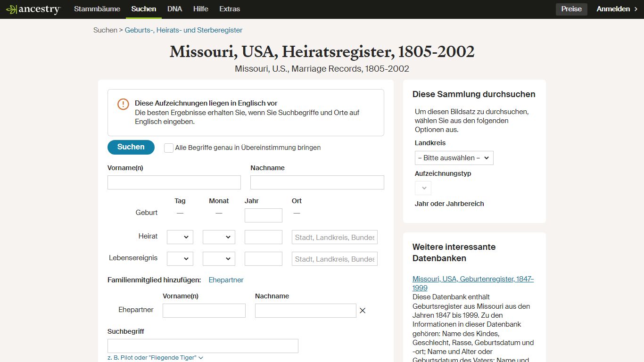Expand the Suchbegriff example hint

point(156,358)
